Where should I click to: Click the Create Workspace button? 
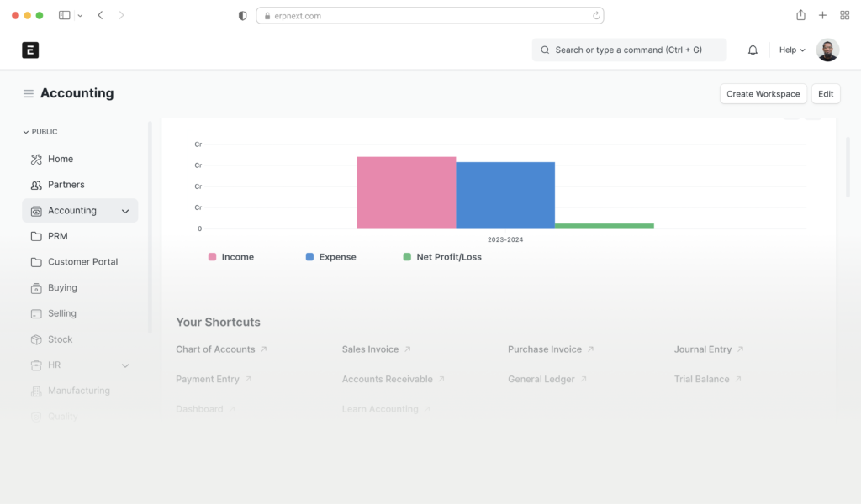click(763, 94)
